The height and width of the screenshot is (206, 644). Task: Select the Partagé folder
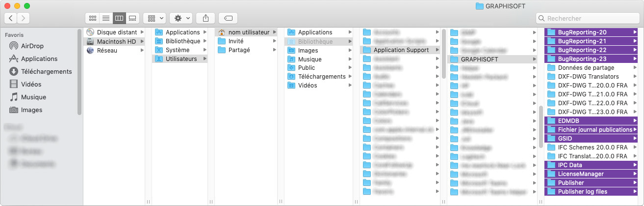coord(246,50)
